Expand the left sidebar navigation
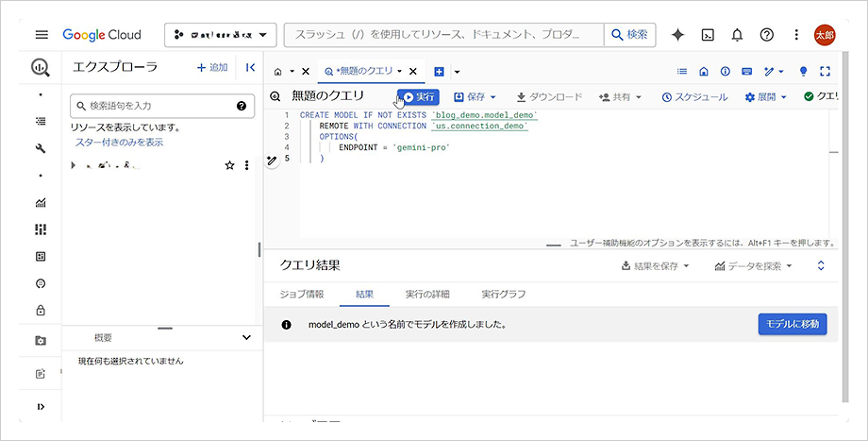 (41, 407)
